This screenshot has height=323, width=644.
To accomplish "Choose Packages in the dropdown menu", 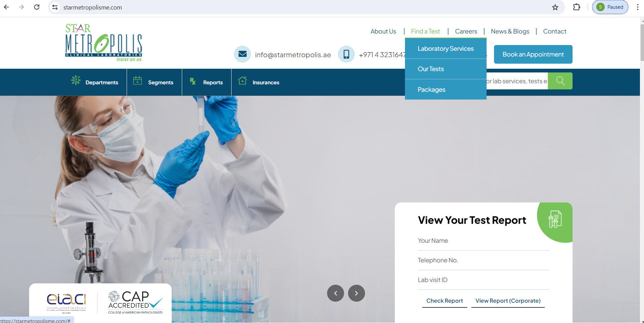I will pos(431,90).
